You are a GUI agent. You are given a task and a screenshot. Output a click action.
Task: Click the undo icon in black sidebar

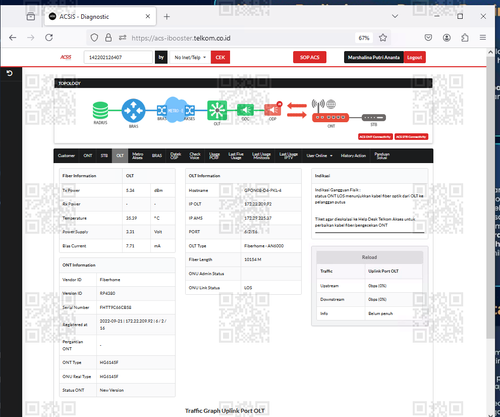[x=9, y=73]
